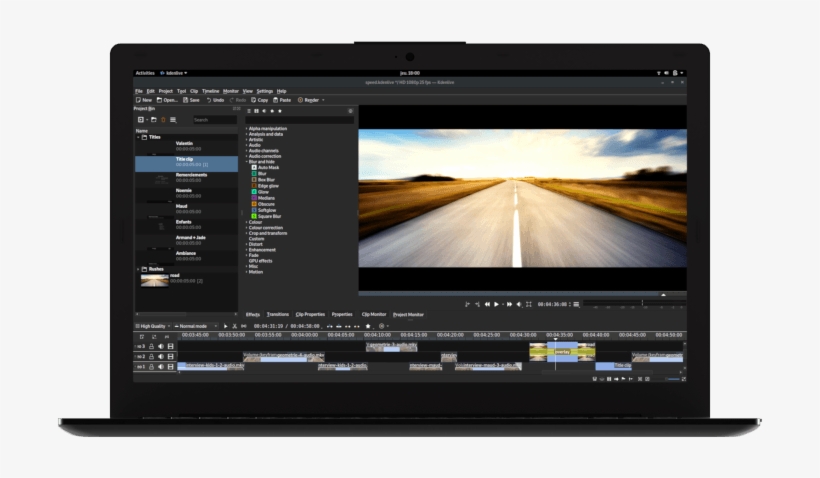Open the File menu
Viewport: 820px width, 478px height.
pos(139,91)
